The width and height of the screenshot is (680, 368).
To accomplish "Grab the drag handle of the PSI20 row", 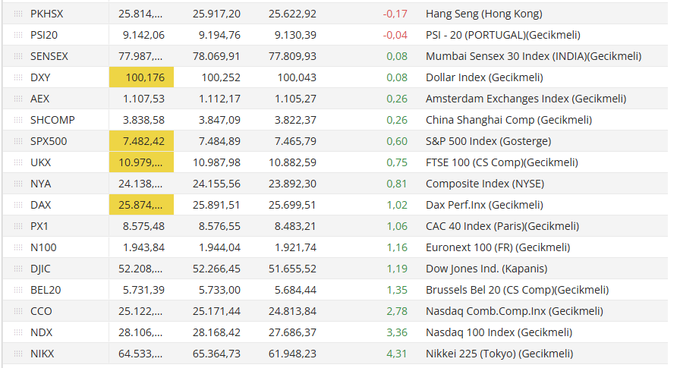I will (18, 35).
